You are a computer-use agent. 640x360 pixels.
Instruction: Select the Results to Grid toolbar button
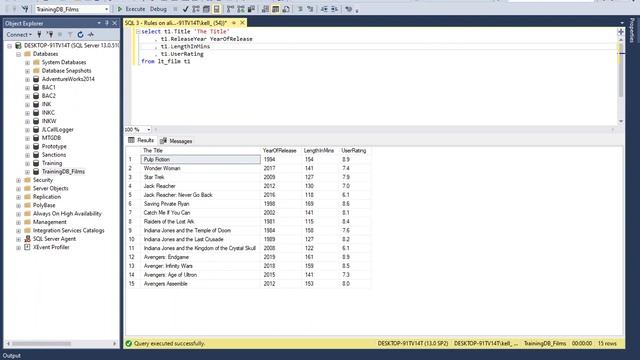(x=276, y=9)
